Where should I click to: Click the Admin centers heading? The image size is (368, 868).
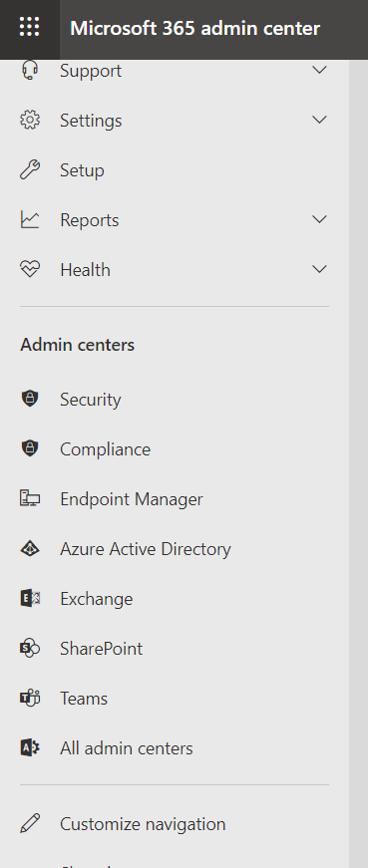[78, 345]
